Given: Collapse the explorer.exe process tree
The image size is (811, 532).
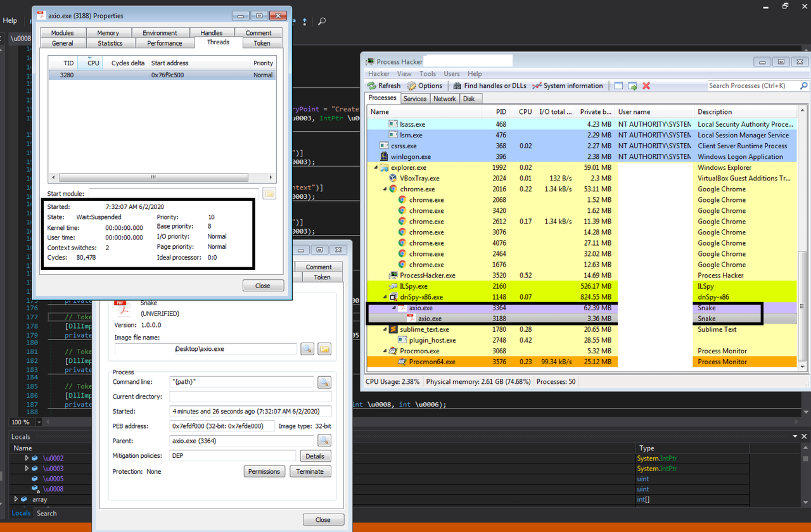Looking at the screenshot, I should coord(376,168).
